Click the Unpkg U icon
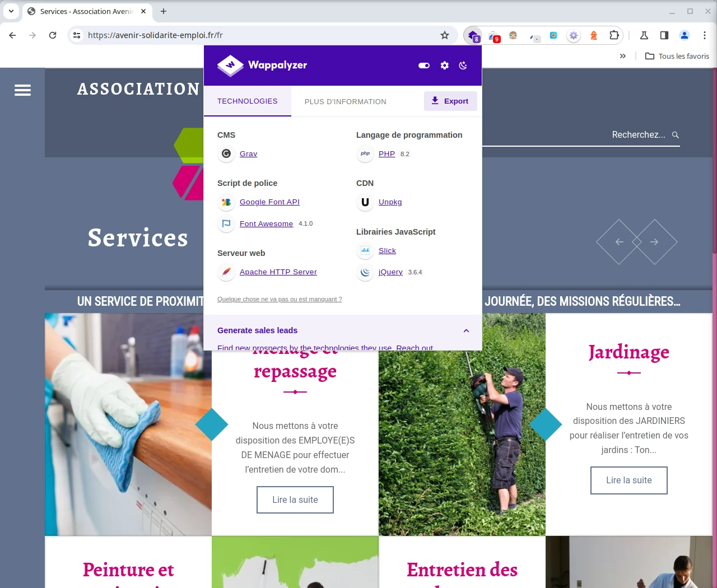717x588 pixels. [365, 202]
